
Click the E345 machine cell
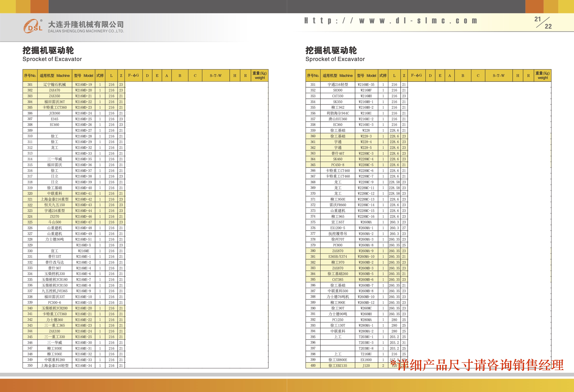pyautogui.click(x=55, y=119)
